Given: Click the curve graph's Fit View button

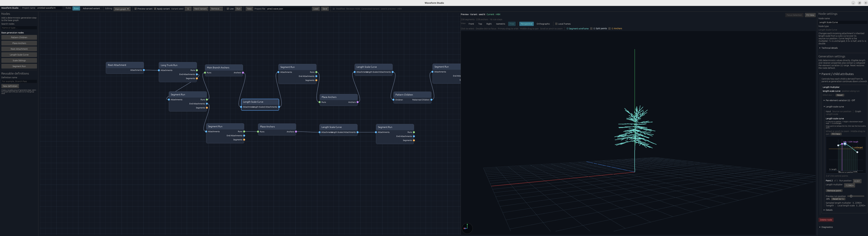Looking at the screenshot, I should pos(836,134).
